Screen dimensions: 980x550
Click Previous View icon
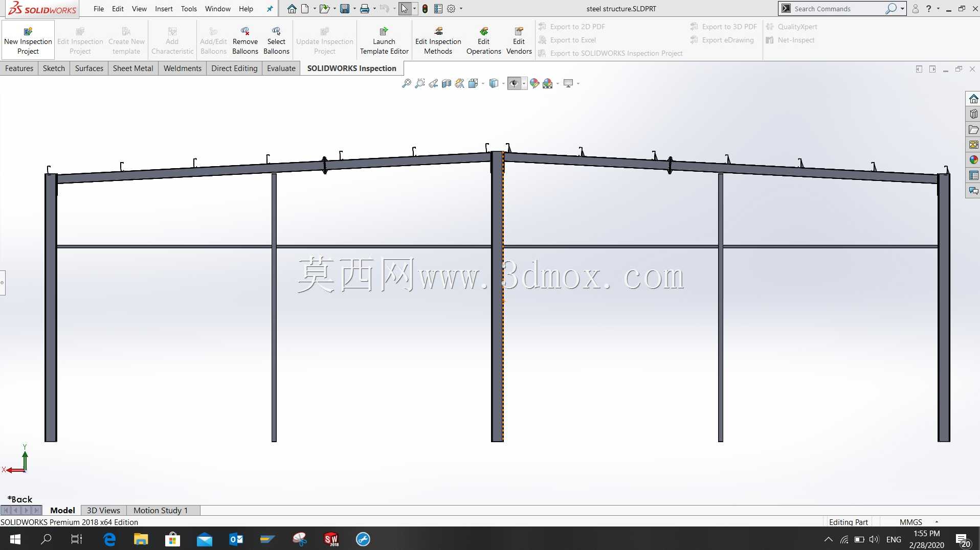click(433, 83)
